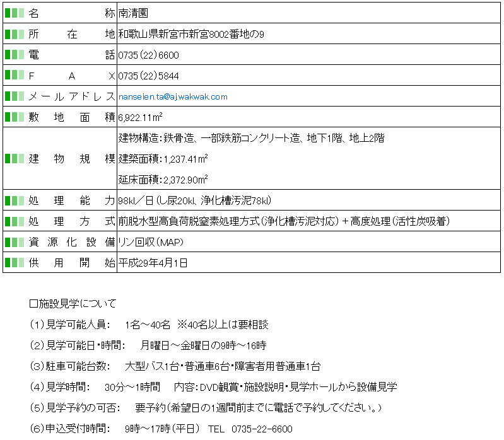Click the fax number 0735(22)5844
This screenshot has height=440, width=504.
[x=148, y=76]
